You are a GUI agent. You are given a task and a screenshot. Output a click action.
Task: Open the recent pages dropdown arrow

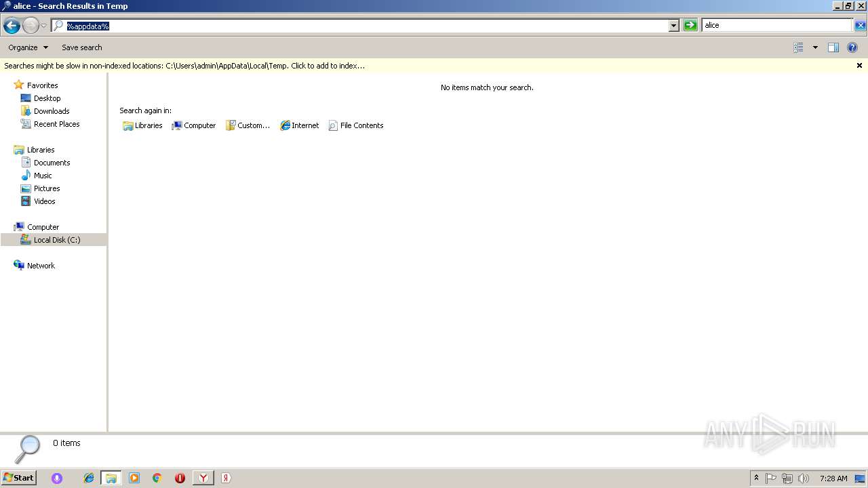(x=43, y=26)
